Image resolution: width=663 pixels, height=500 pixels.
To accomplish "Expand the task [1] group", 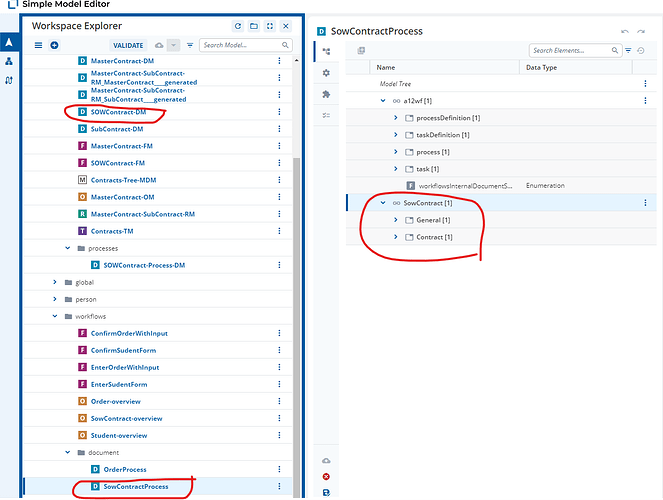I will click(396, 169).
